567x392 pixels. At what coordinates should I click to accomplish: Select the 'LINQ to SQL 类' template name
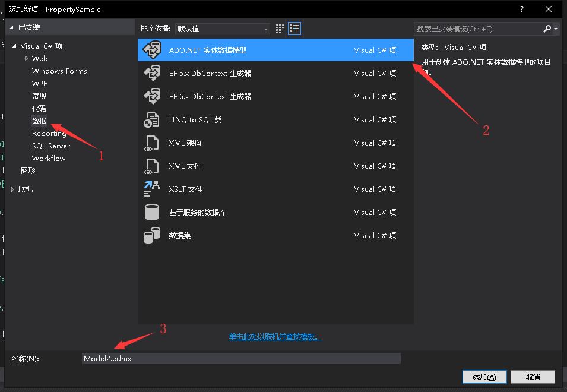(x=195, y=120)
